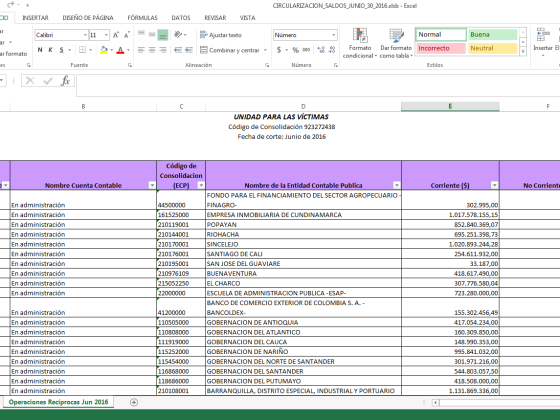Toggle bold (N) formatting

(40, 50)
